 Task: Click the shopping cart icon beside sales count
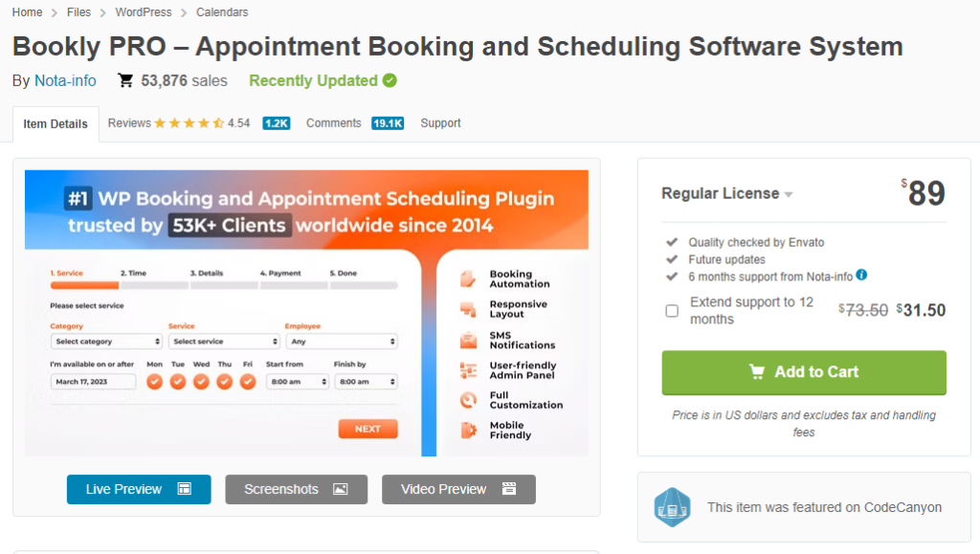click(125, 80)
